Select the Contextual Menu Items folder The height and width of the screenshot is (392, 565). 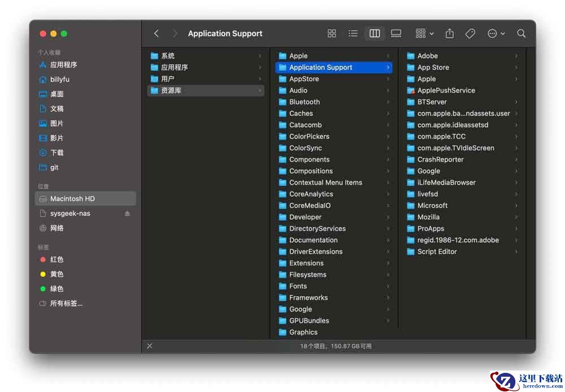tap(334, 182)
